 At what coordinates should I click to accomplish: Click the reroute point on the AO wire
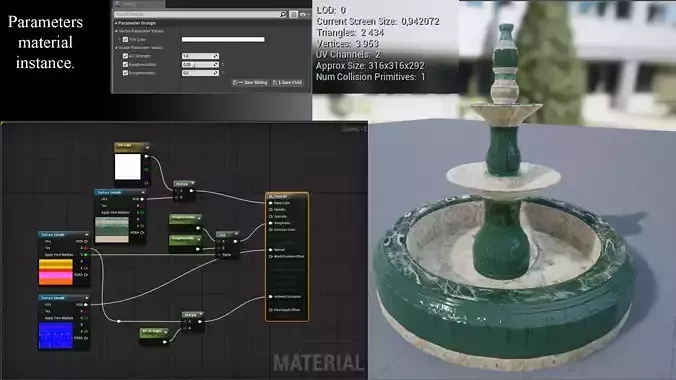[x=119, y=321]
